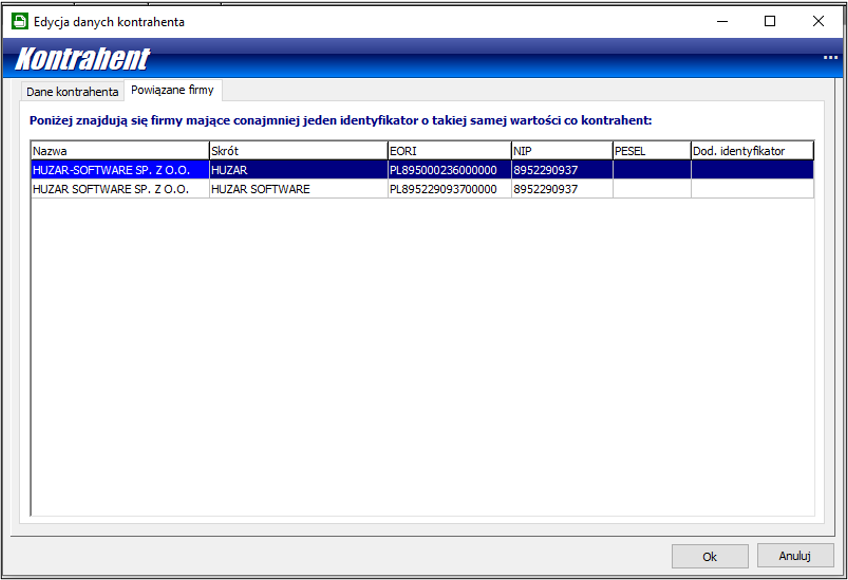Minimize the Edycja danych kontrahenta window
This screenshot has width=848, height=580.
722,21
